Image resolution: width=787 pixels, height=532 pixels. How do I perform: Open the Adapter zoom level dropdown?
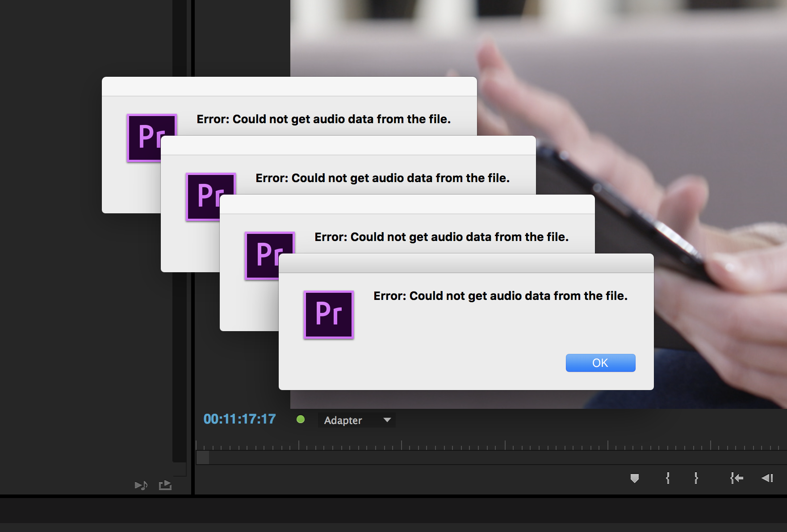coord(357,420)
